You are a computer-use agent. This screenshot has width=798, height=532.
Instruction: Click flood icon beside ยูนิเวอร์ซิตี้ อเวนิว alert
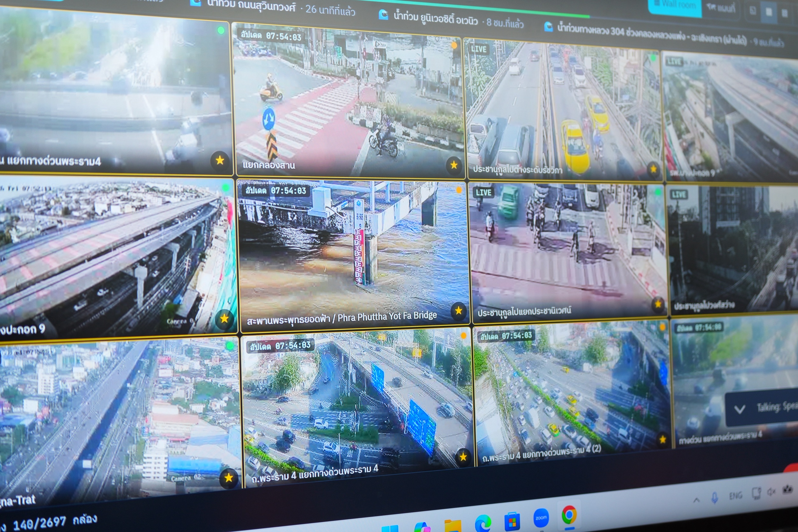[383, 15]
